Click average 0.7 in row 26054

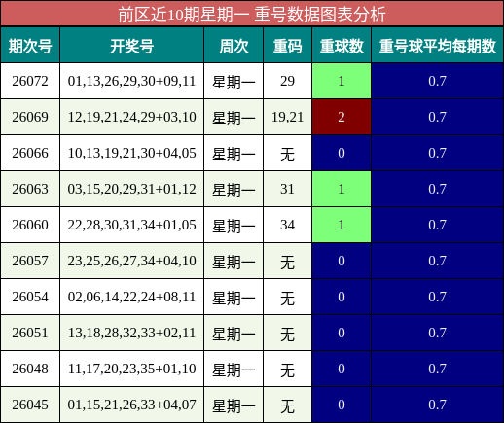(x=438, y=297)
